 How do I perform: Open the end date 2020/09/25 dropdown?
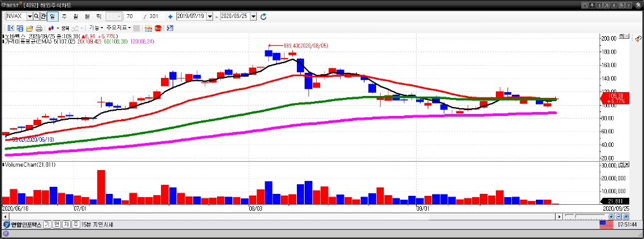click(x=253, y=16)
